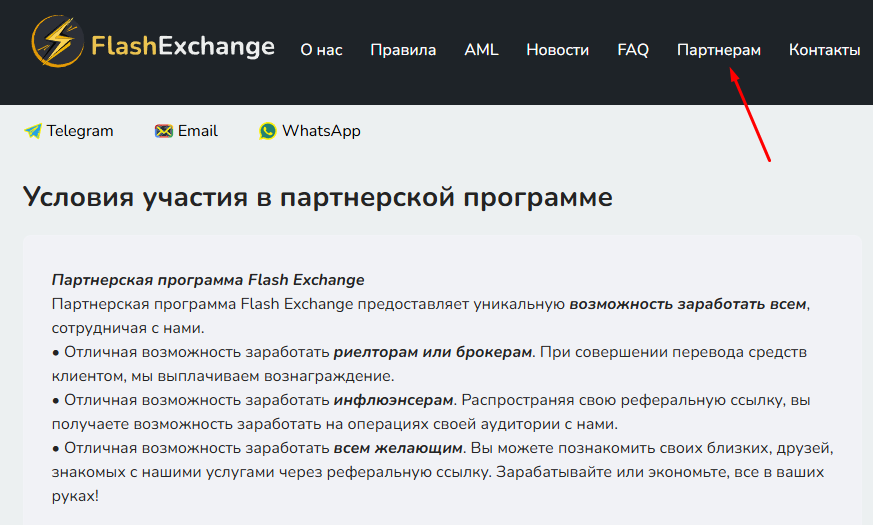Click bold text всем желающим
This screenshot has width=873, height=525.
[398, 448]
